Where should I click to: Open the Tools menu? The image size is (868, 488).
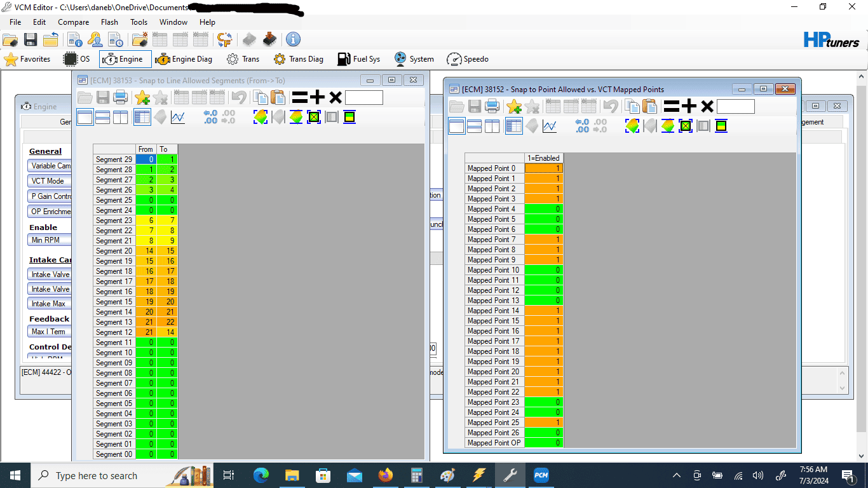coord(139,22)
